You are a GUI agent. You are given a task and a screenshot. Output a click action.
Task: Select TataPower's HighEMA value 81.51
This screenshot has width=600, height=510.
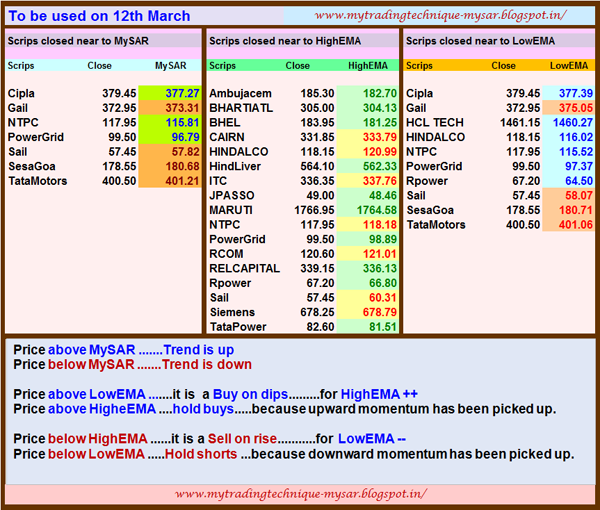coord(383,327)
